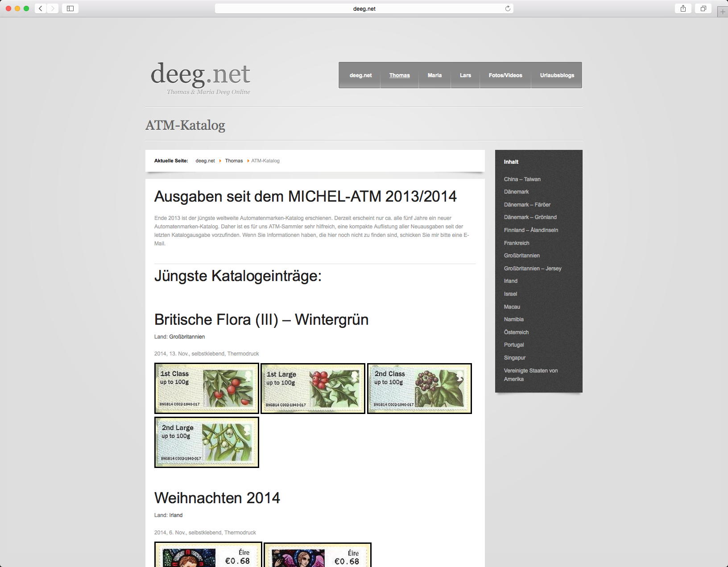Click the Safari forward arrow button
The width and height of the screenshot is (728, 567).
[x=53, y=8]
